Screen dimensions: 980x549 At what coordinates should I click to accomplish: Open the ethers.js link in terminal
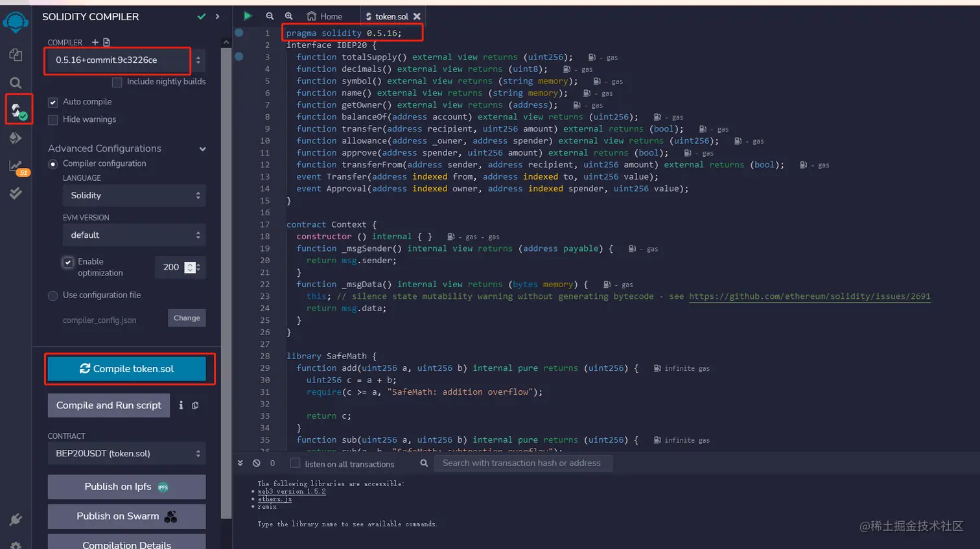275,499
